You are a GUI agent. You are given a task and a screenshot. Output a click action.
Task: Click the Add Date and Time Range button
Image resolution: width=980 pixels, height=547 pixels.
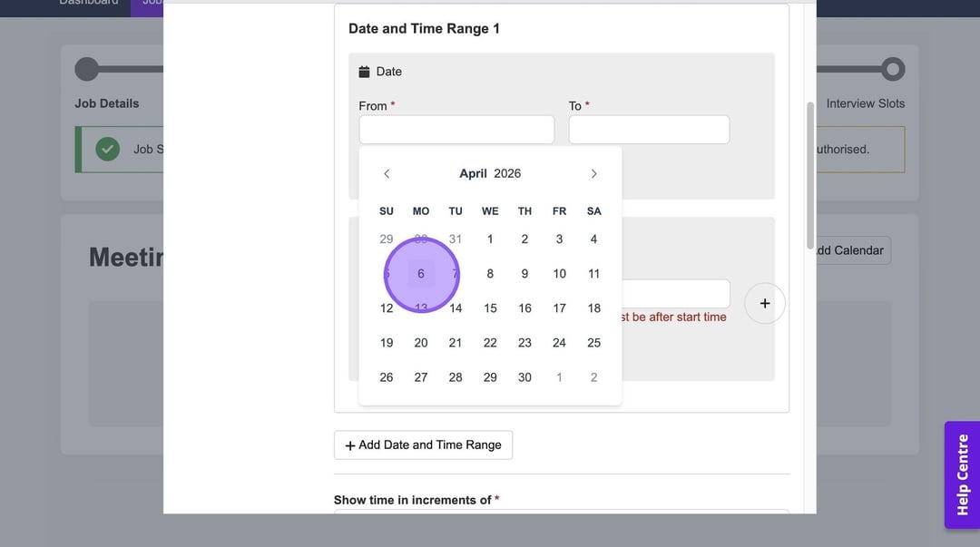coord(423,444)
